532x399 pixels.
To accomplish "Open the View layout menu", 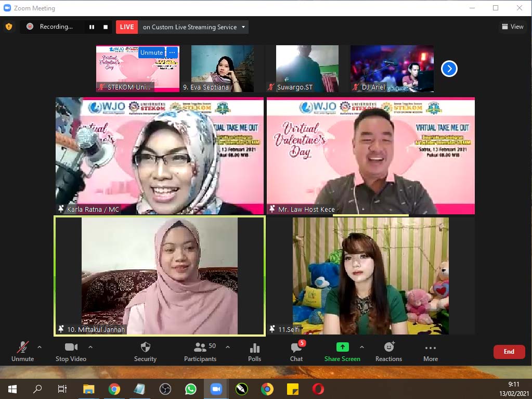I will tap(513, 27).
